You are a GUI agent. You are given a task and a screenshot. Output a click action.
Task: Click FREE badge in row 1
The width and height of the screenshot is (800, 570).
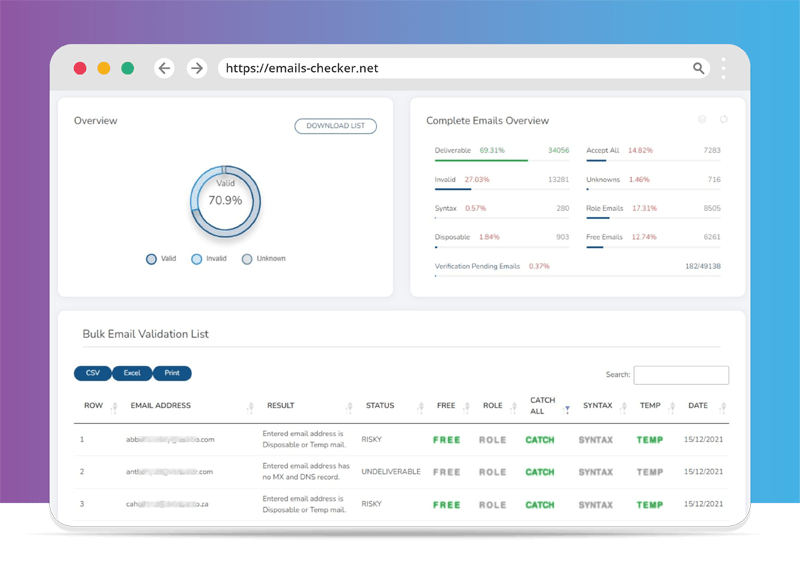pos(446,439)
